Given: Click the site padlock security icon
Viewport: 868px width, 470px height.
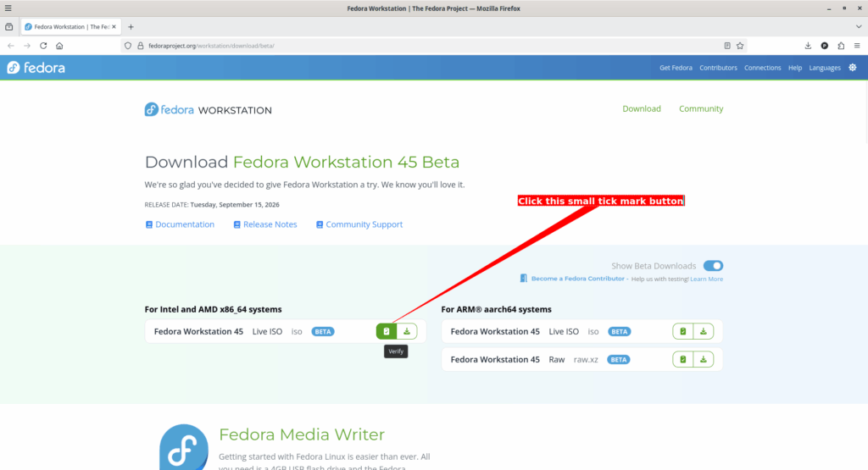Looking at the screenshot, I should 141,46.
